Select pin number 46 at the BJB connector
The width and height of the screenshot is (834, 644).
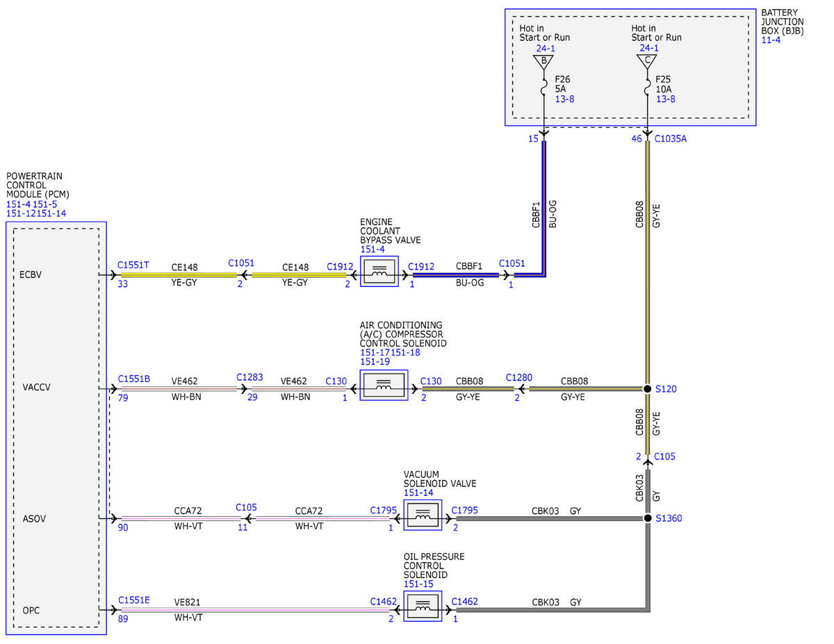tap(636, 139)
